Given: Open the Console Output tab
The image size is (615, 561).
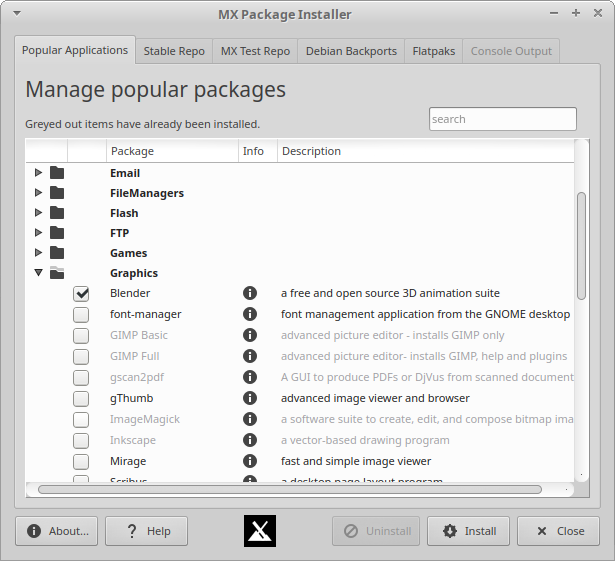Looking at the screenshot, I should 511,51.
